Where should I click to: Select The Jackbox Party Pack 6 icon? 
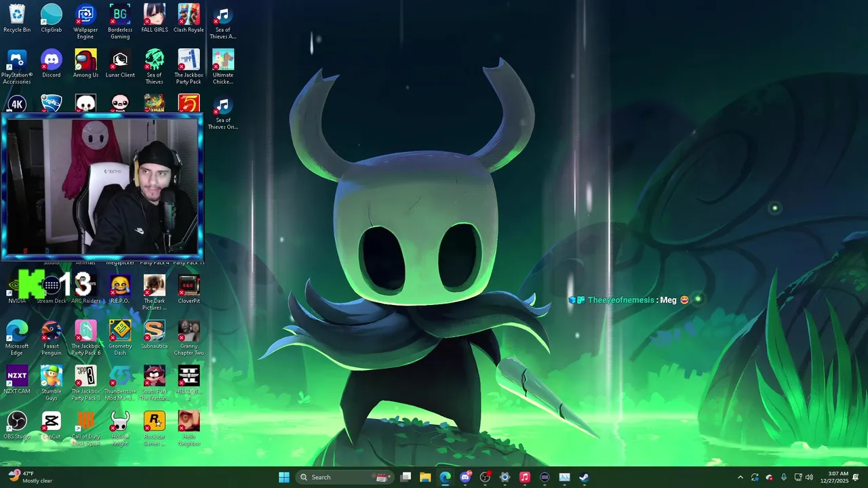[85, 338]
